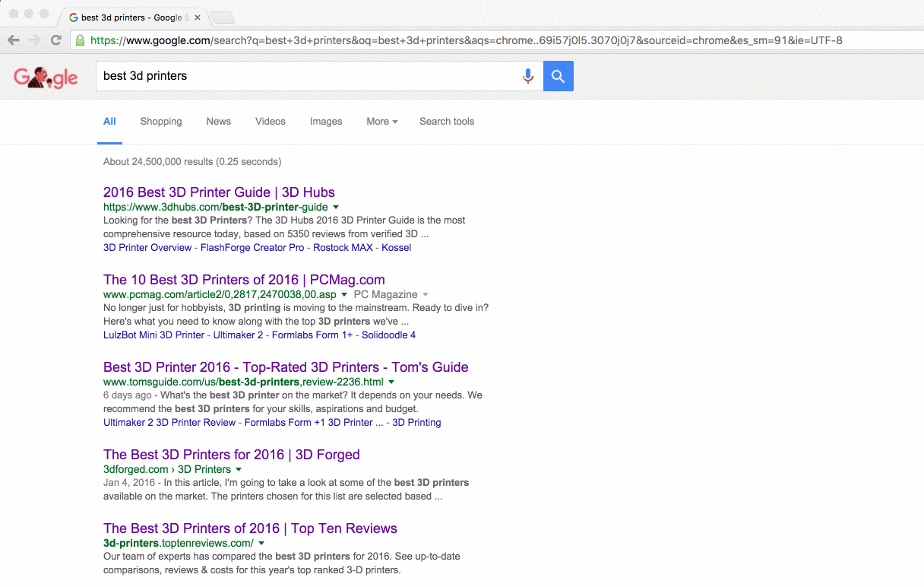Click the browser Back arrow
924x587 pixels.
[x=14, y=40]
